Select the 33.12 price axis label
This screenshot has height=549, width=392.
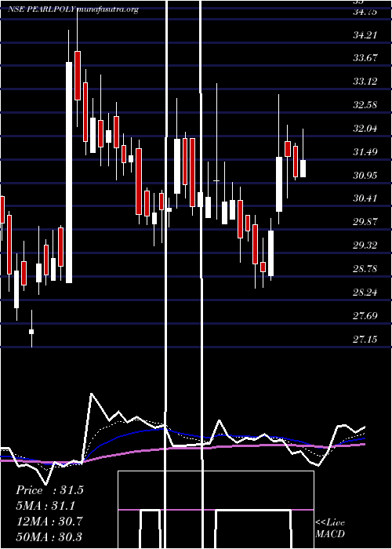[x=365, y=82]
